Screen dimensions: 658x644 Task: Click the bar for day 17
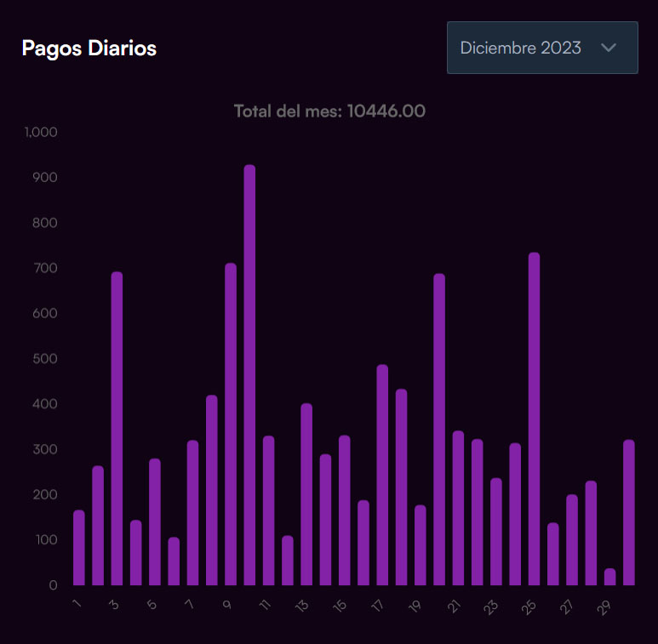(x=382, y=475)
